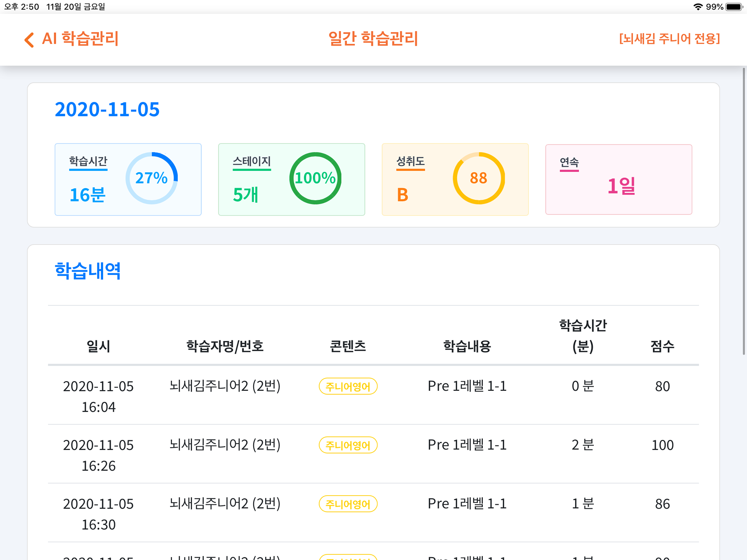Viewport: 747px width, 560px height.
Task: Tap 주니어영어 tag in the 16:30 row
Action: click(348, 504)
